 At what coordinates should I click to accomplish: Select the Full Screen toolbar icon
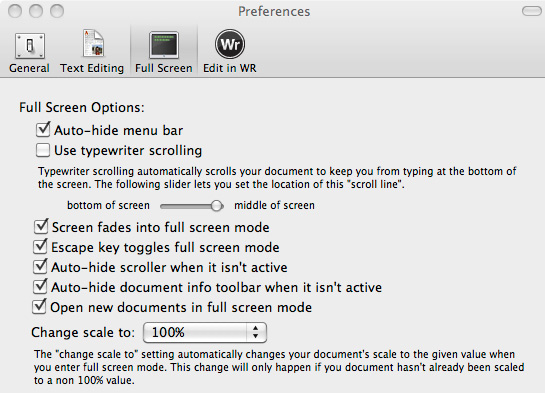(164, 52)
